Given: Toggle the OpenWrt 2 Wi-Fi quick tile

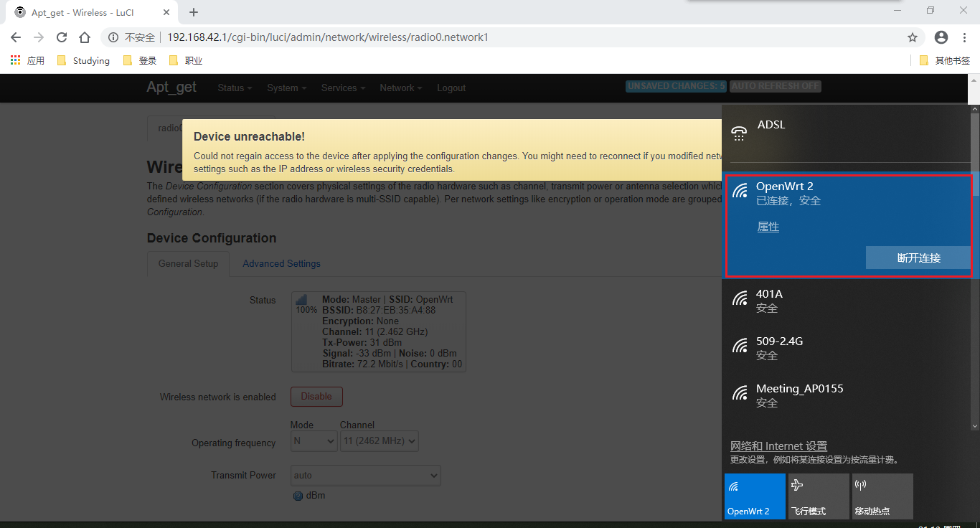Looking at the screenshot, I should coord(755,496).
